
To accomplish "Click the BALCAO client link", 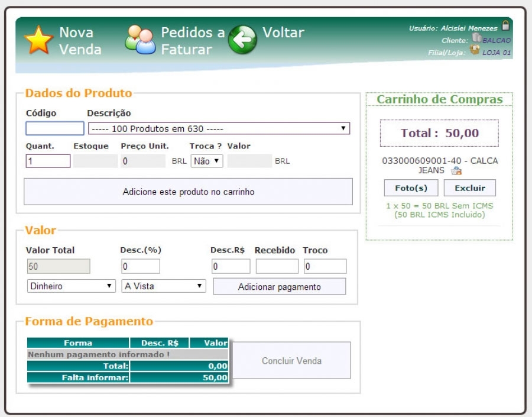I will point(497,40).
